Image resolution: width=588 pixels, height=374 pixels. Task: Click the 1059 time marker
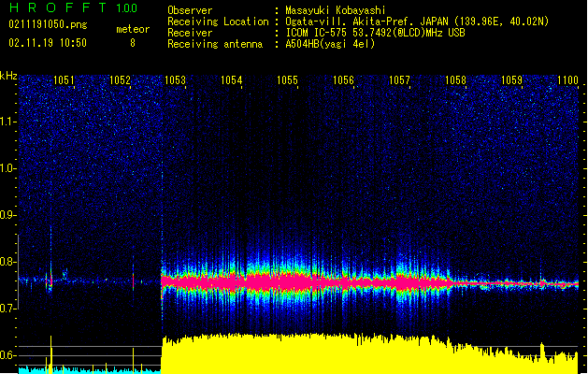(511, 79)
